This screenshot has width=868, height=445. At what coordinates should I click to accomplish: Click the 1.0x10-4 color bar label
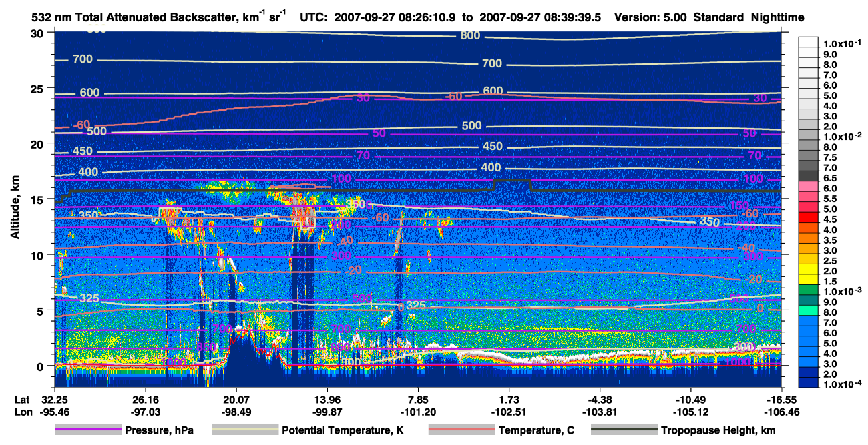[844, 384]
